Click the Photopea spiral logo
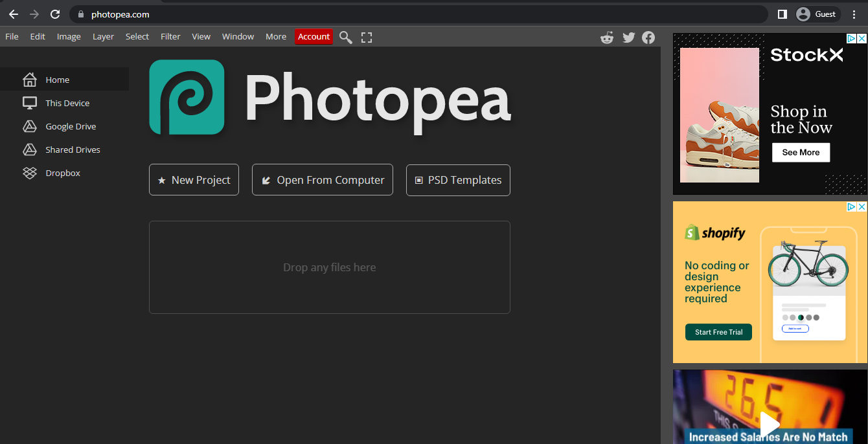Viewport: 868px width, 444px height. (x=187, y=97)
